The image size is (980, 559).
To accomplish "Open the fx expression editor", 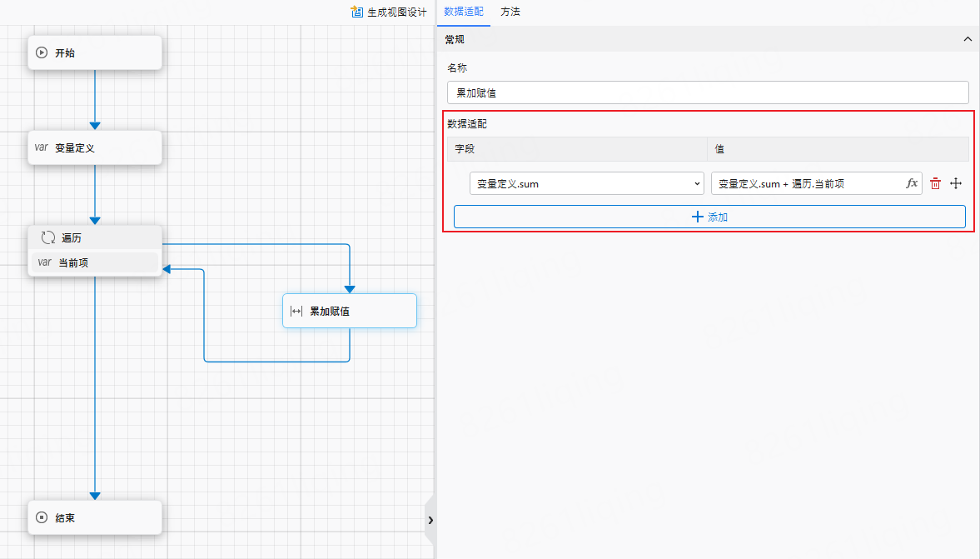I will (x=912, y=183).
